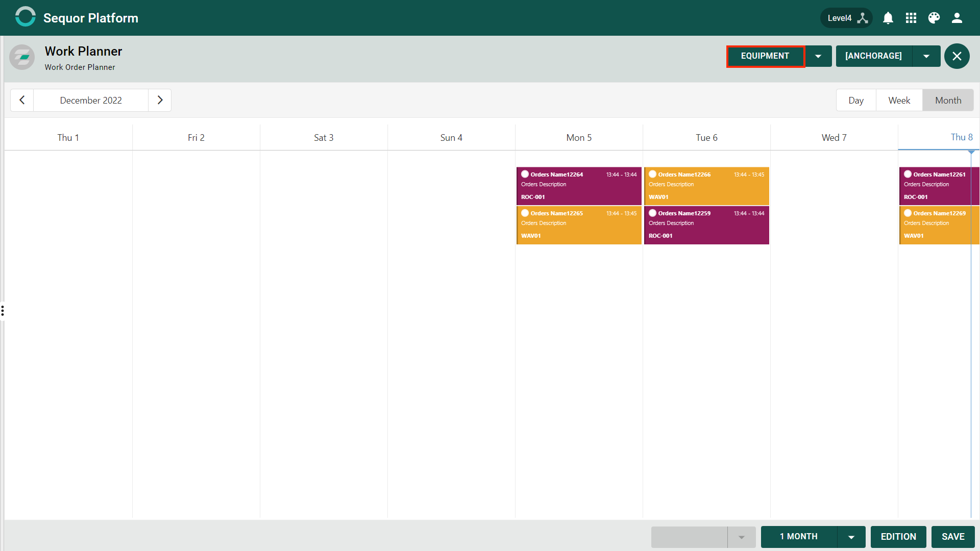The image size is (980, 551).
Task: Close the Work Planner with the X button
Action: tap(957, 56)
